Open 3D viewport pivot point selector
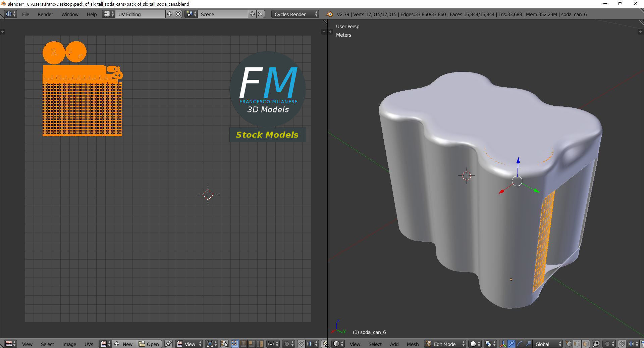The width and height of the screenshot is (644, 348). click(490, 344)
